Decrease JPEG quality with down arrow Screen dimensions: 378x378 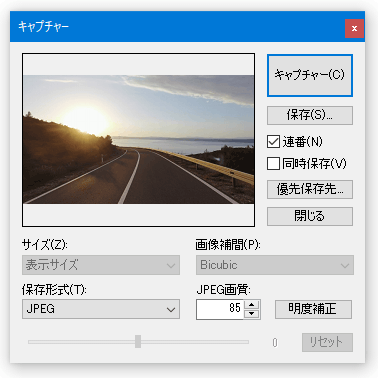(252, 314)
